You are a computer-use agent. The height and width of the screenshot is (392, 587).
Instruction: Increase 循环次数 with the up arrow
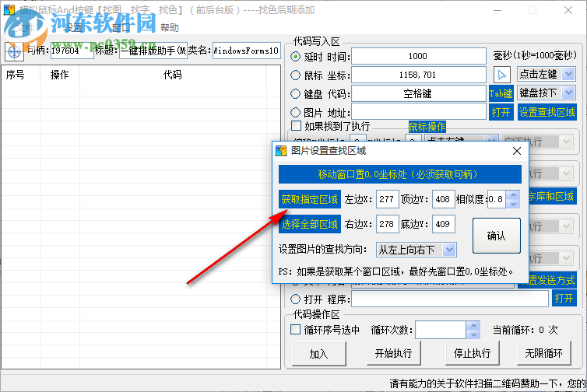click(x=473, y=325)
